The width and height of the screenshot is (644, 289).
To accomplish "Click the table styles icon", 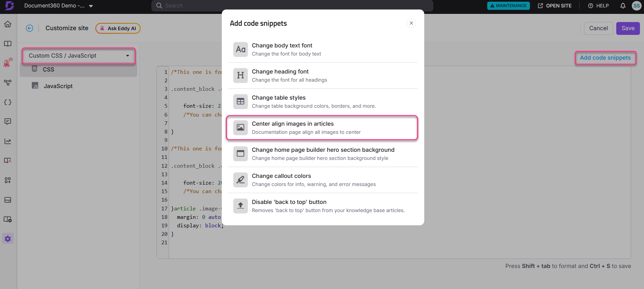I will point(240,102).
